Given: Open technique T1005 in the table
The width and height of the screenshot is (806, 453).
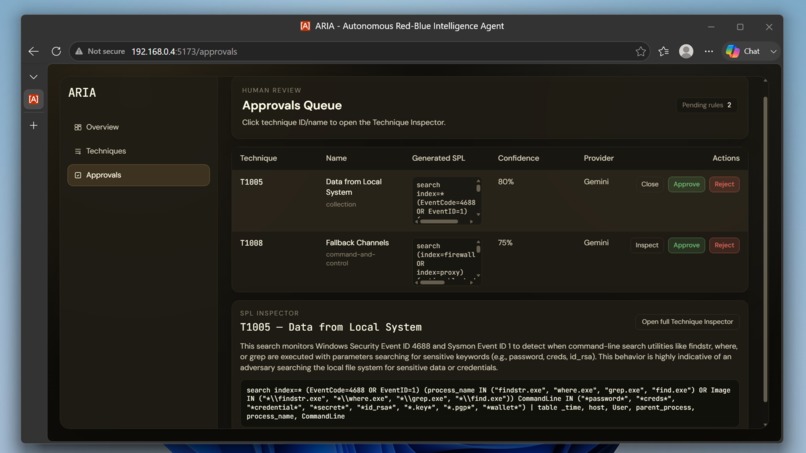Looking at the screenshot, I should [251, 182].
